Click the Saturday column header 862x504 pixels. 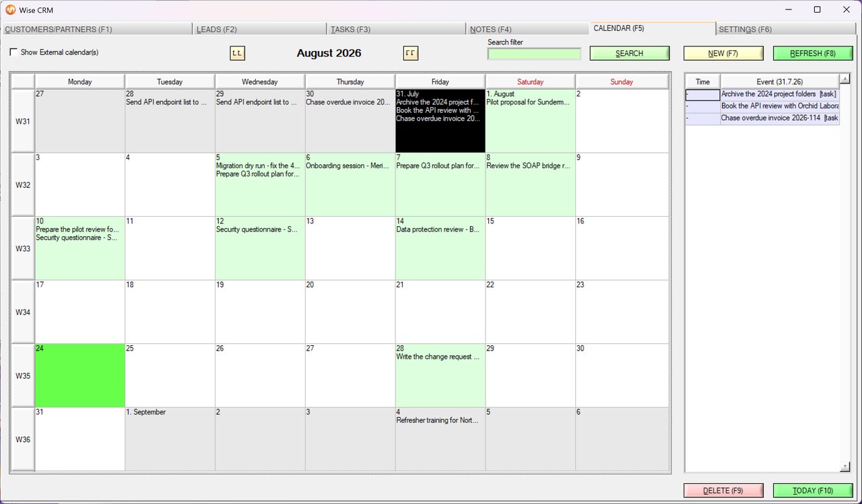click(531, 81)
